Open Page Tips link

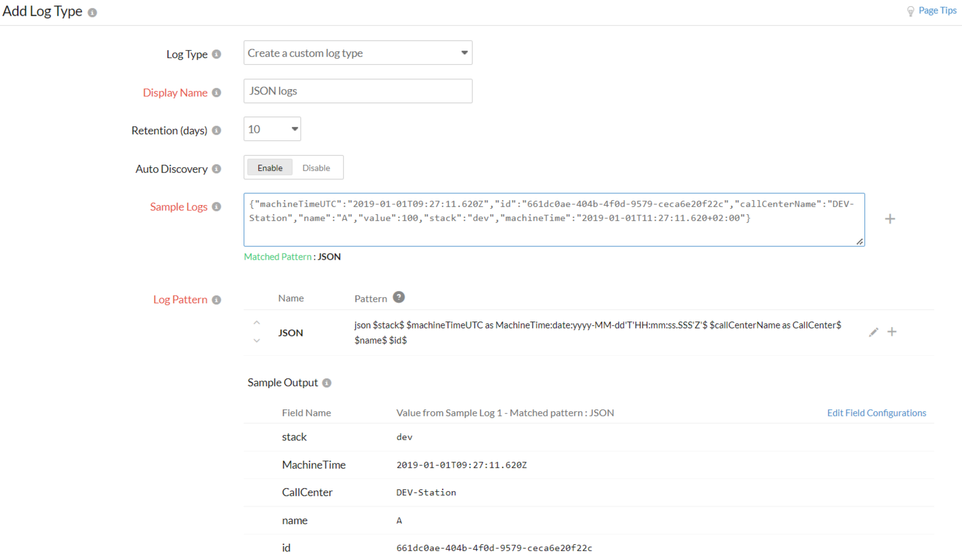coord(936,10)
